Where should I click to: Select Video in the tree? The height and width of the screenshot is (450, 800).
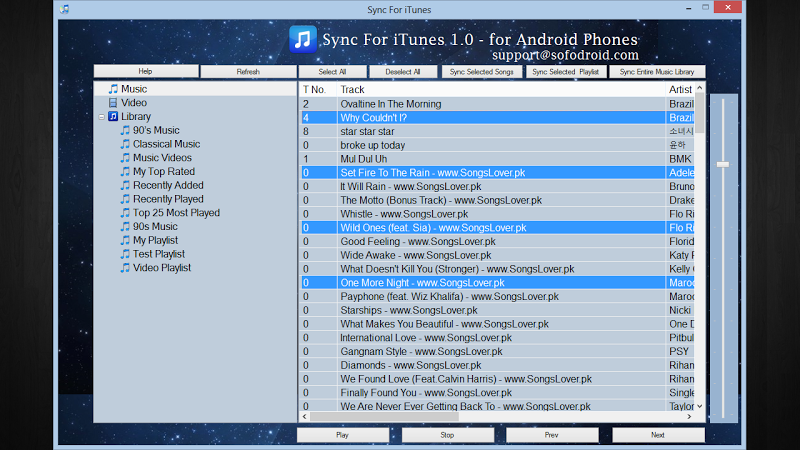pyautogui.click(x=134, y=103)
